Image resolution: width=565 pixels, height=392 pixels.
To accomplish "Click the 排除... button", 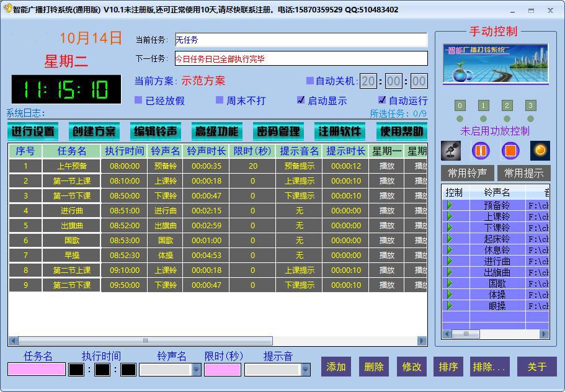I will (x=490, y=367).
